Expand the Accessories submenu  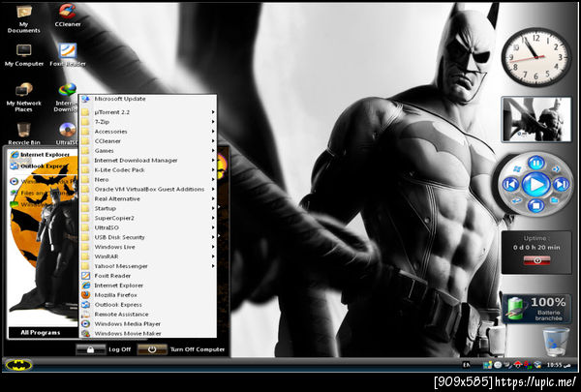click(148, 132)
